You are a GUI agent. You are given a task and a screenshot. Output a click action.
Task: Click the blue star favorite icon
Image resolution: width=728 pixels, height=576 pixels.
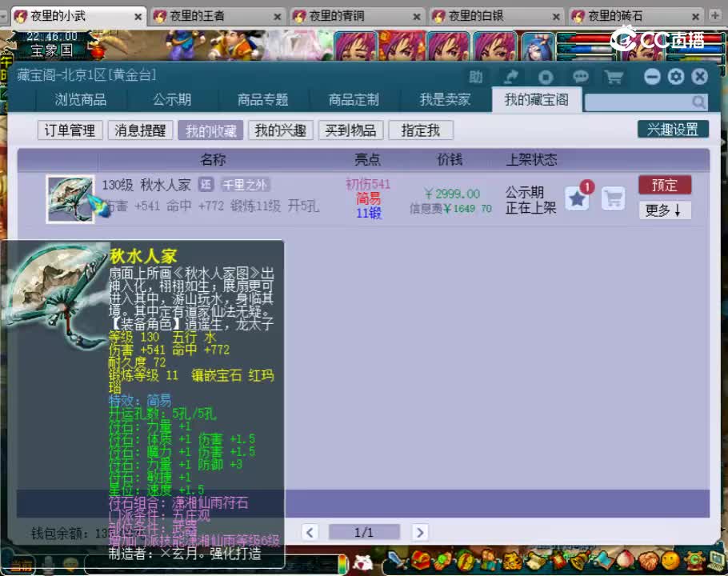577,198
